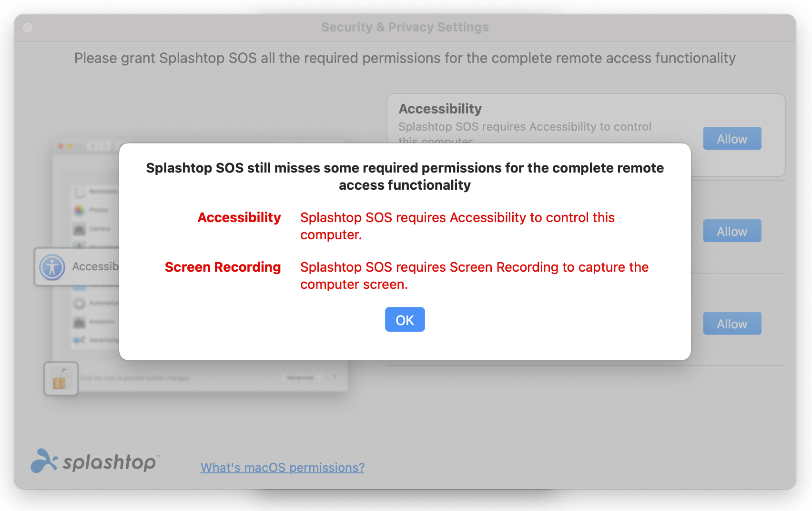Click the open padlock icon

pos(61,378)
